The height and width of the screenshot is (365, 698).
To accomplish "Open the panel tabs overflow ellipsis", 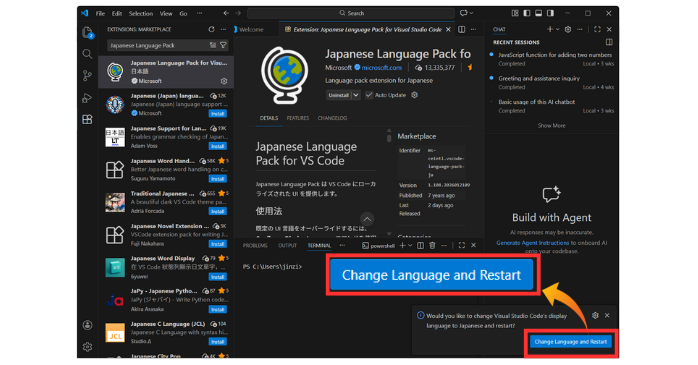I will [x=342, y=245].
